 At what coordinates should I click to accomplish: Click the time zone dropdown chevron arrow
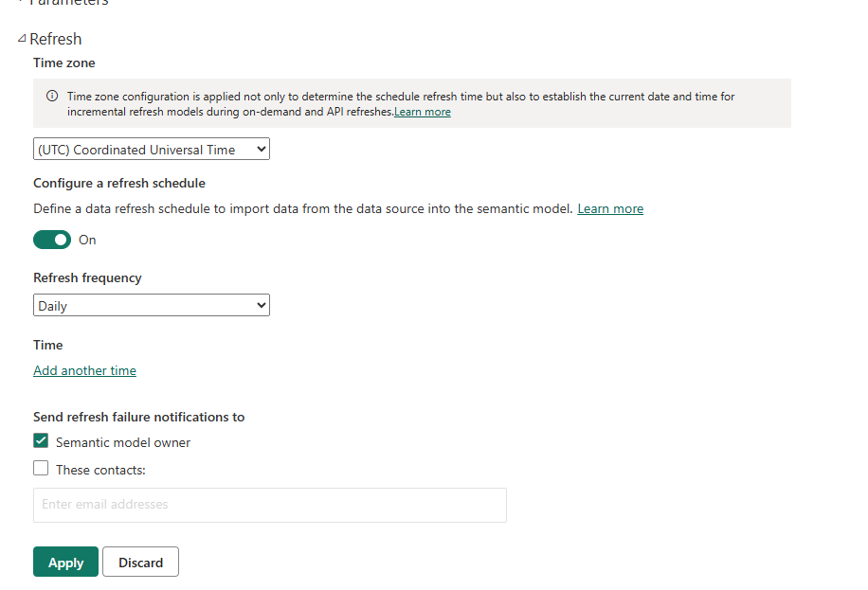pyautogui.click(x=262, y=150)
